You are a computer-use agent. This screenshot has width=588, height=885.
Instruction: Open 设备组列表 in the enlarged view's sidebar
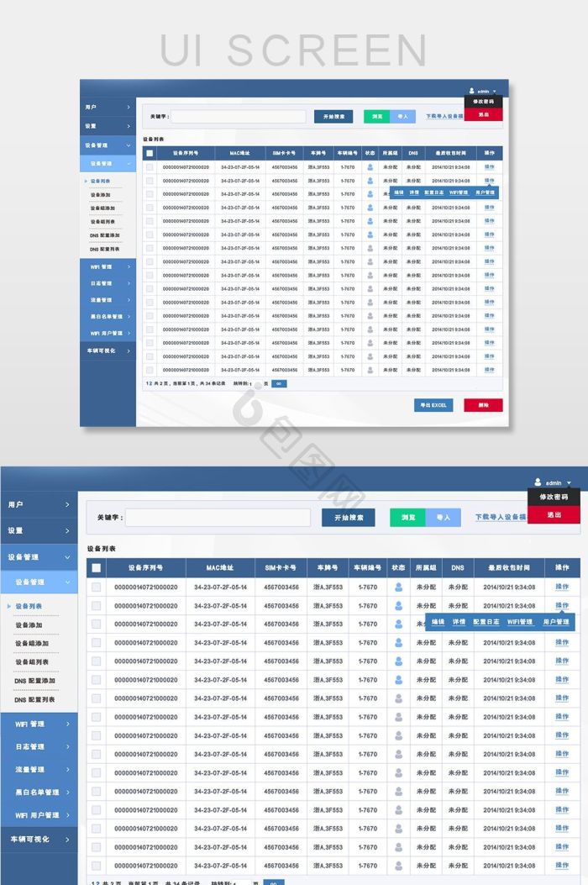32,662
